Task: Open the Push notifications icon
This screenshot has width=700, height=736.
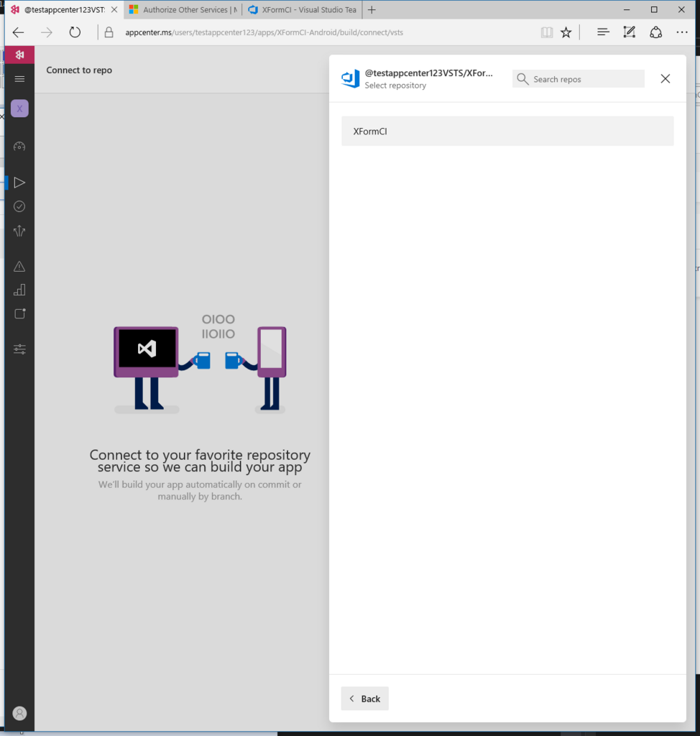Action: pyautogui.click(x=19, y=313)
